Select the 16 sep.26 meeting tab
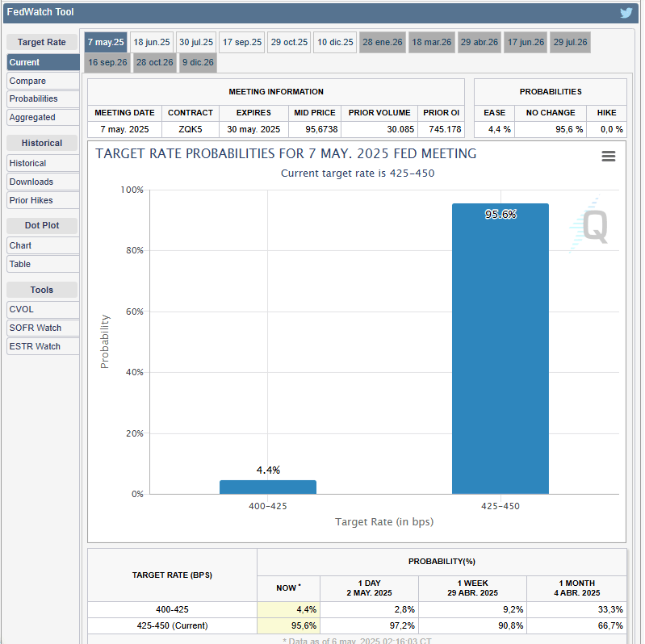The width and height of the screenshot is (645, 644). (x=107, y=62)
